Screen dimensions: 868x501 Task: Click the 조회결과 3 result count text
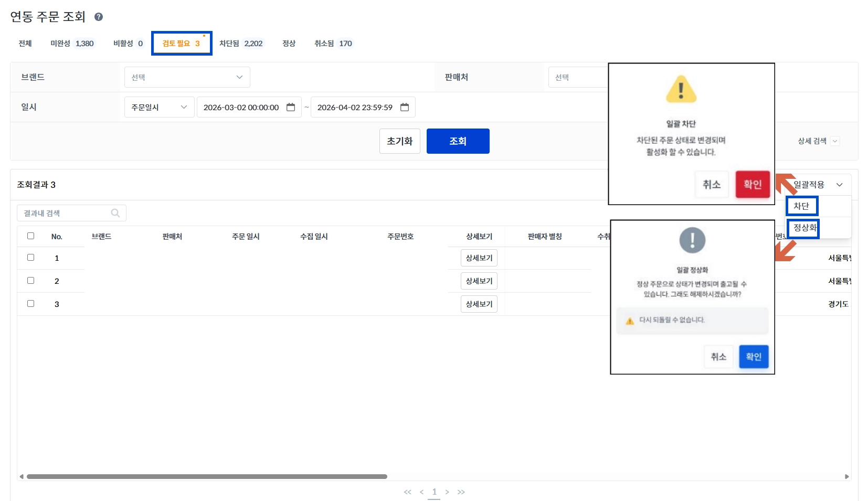pyautogui.click(x=36, y=185)
